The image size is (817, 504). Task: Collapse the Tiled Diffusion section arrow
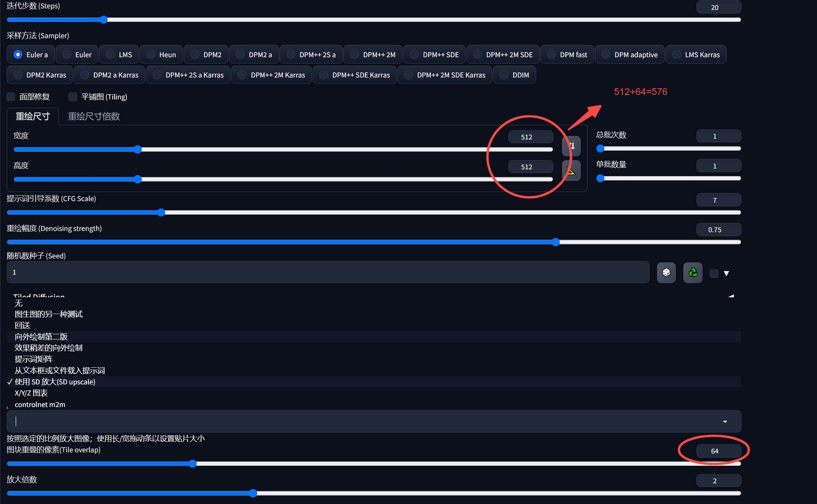731,296
